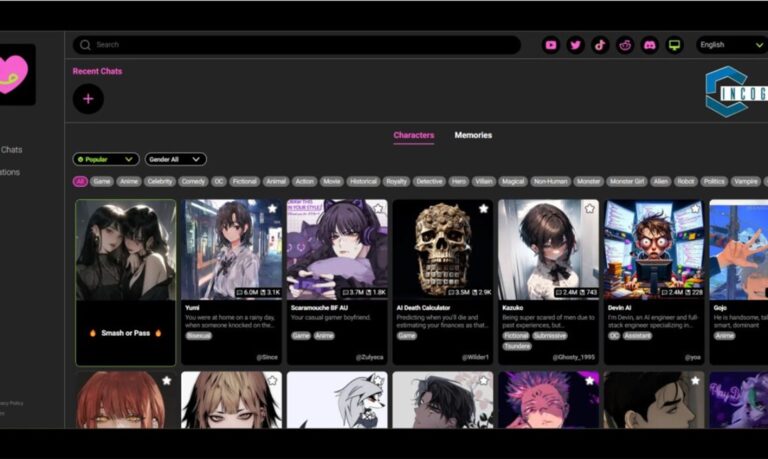Filter by the Royalty category
Viewport: 768px width, 459px height.
(396, 181)
